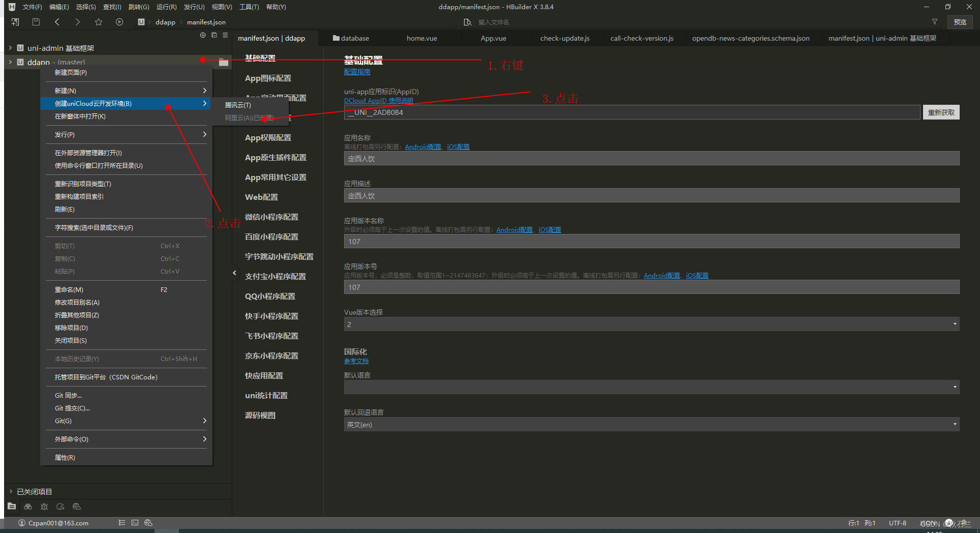Click the HBuilder logo icon in title bar

(x=12, y=7)
